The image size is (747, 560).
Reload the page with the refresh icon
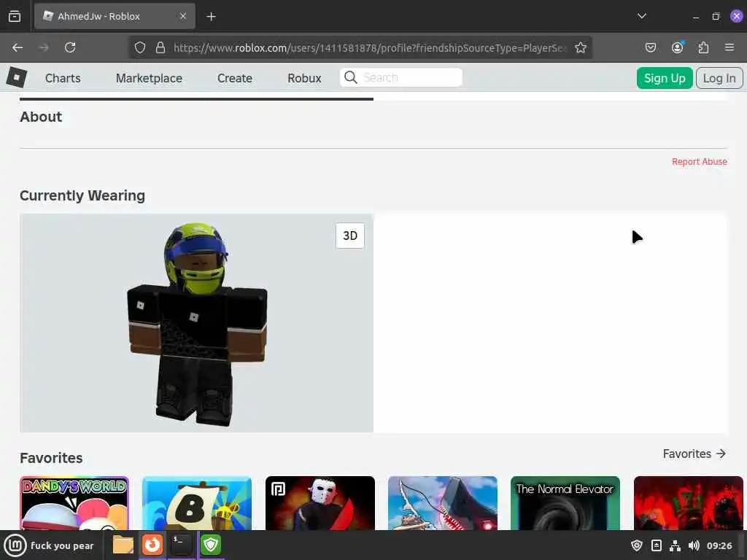[x=70, y=47]
